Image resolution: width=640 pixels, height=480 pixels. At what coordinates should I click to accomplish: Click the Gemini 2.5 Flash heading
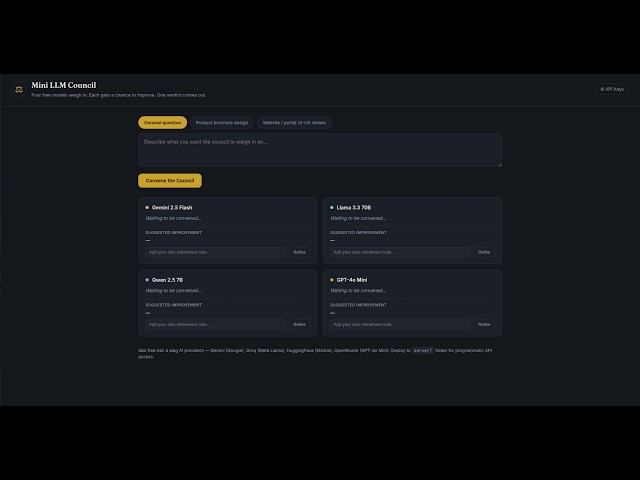[x=172, y=207]
